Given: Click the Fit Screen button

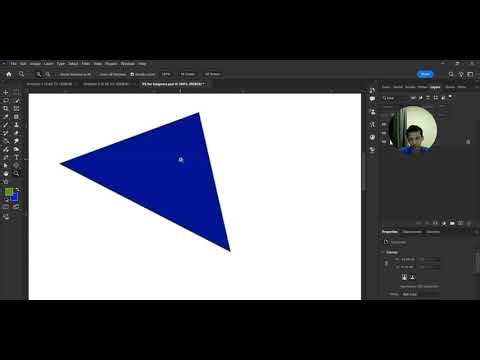Looking at the screenshot, I should pyautogui.click(x=187, y=74).
